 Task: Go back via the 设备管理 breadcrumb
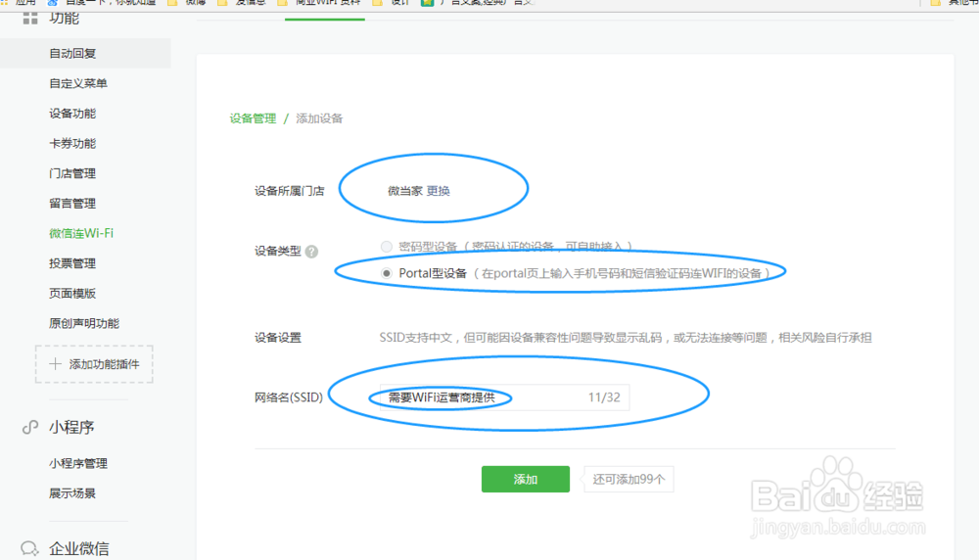point(253,118)
